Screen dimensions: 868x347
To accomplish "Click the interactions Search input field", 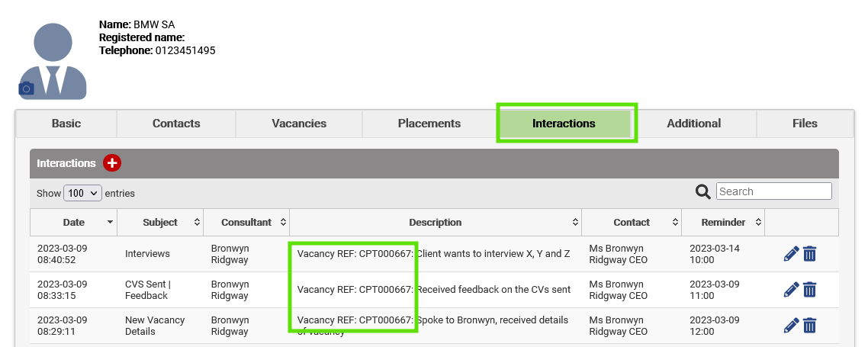I will coord(774,191).
